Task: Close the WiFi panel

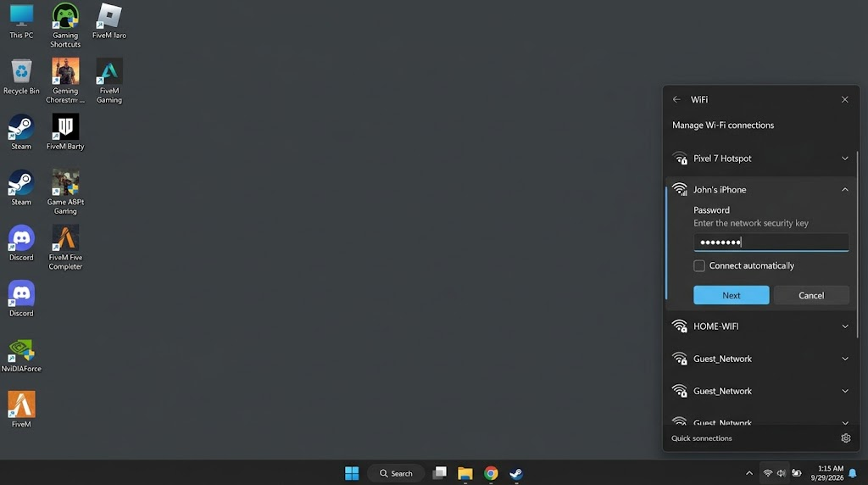Action: point(845,100)
